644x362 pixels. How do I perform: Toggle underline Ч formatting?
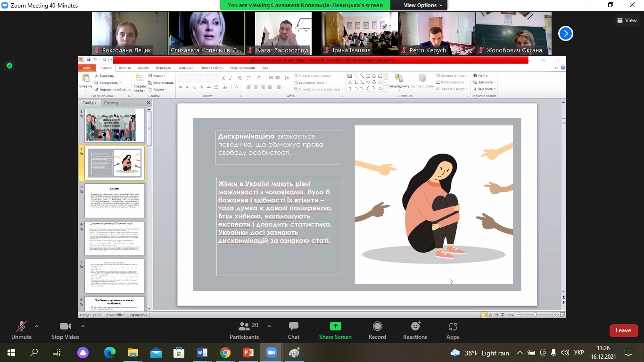coord(194,87)
